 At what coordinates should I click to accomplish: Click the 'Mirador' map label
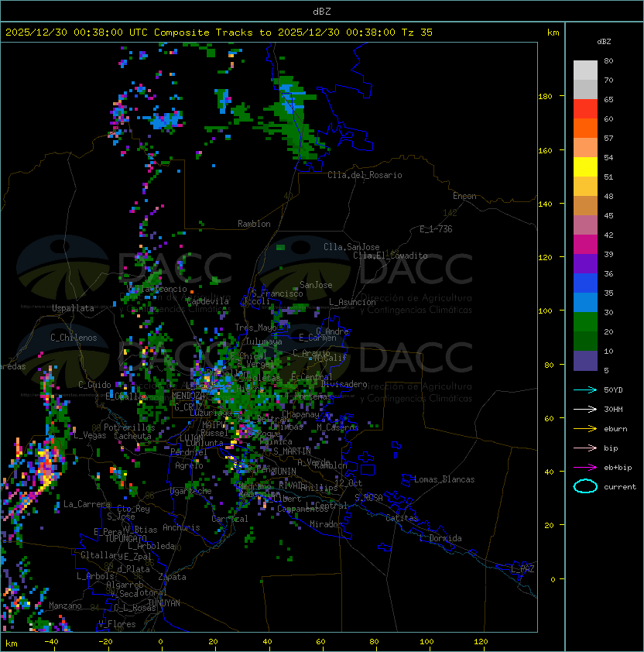pyautogui.click(x=326, y=524)
